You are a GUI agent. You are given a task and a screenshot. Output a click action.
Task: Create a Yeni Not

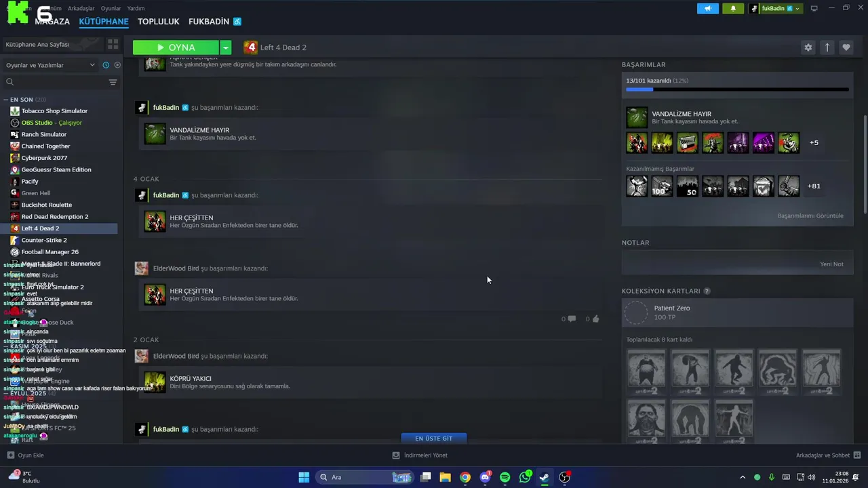[831, 264]
